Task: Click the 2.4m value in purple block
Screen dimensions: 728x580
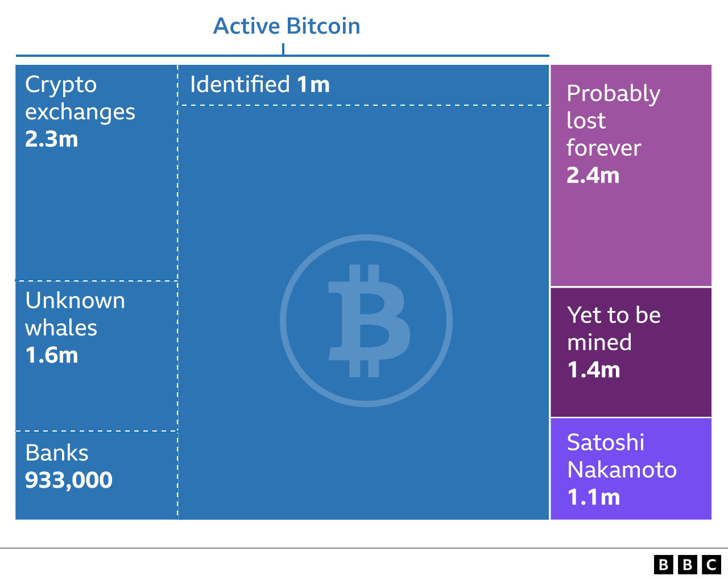Action: 593,176
